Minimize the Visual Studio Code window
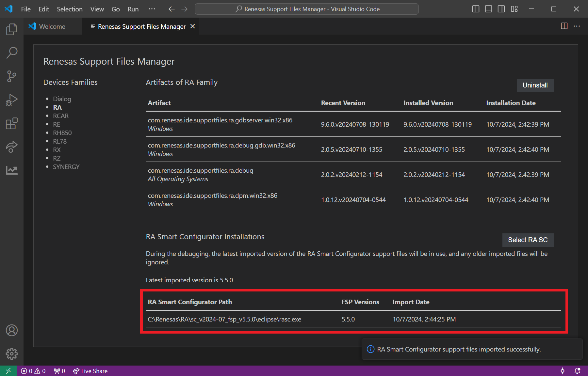This screenshot has width=588, height=376. [532, 9]
